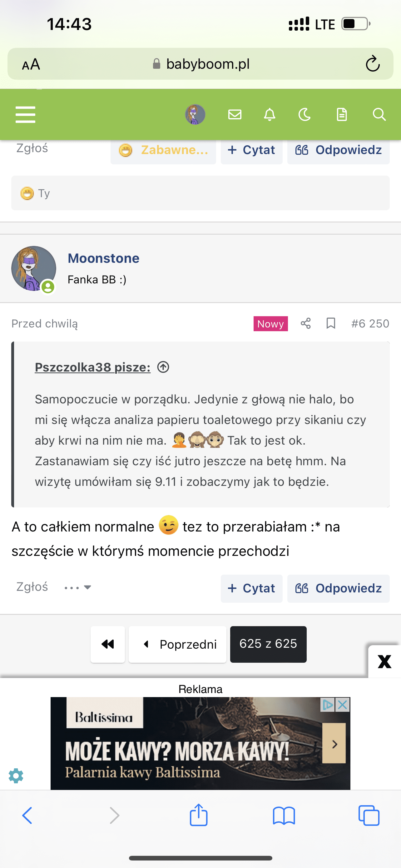401x868 pixels.
Task: Open the hamburger navigation menu
Action: pos(25,115)
